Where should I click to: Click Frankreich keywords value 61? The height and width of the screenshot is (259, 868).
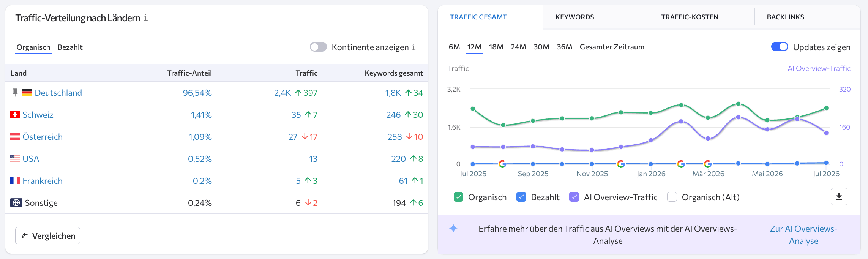coord(403,181)
